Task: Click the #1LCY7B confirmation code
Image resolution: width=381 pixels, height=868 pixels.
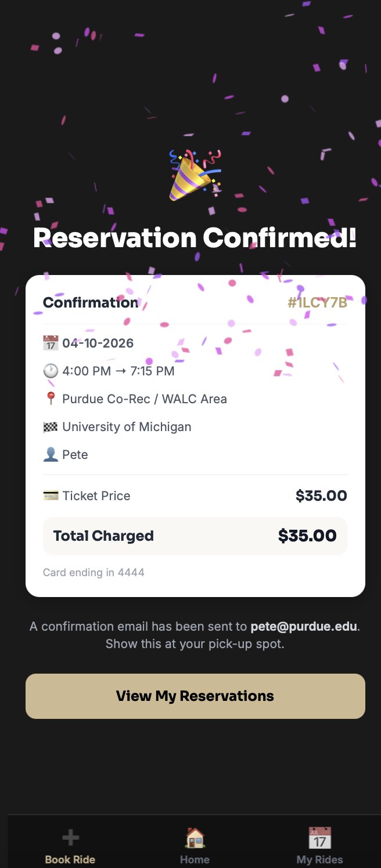Action: (317, 302)
